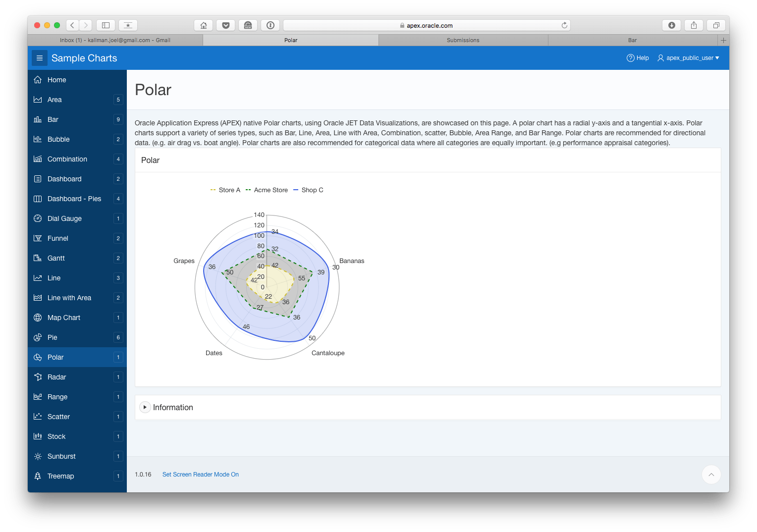Click Safari downloads icon
The width and height of the screenshot is (757, 532).
click(671, 25)
